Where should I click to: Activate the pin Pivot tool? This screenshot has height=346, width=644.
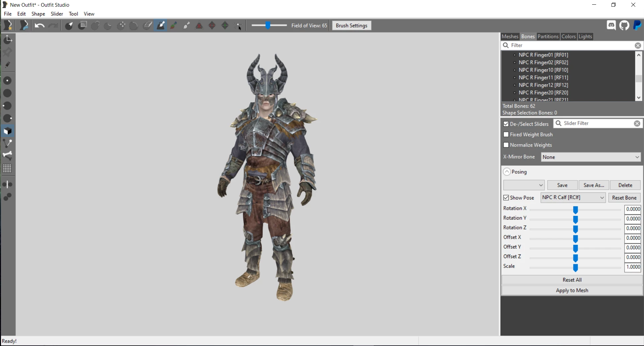[x=8, y=52]
